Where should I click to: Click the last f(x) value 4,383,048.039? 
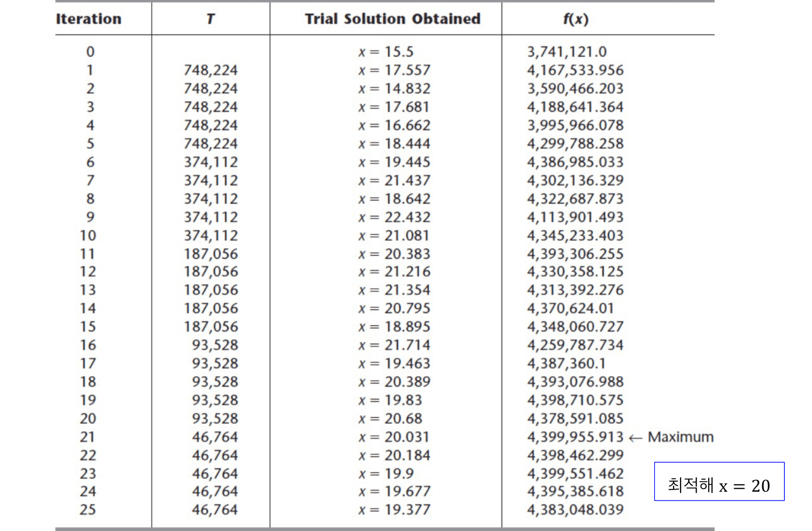pyautogui.click(x=575, y=510)
